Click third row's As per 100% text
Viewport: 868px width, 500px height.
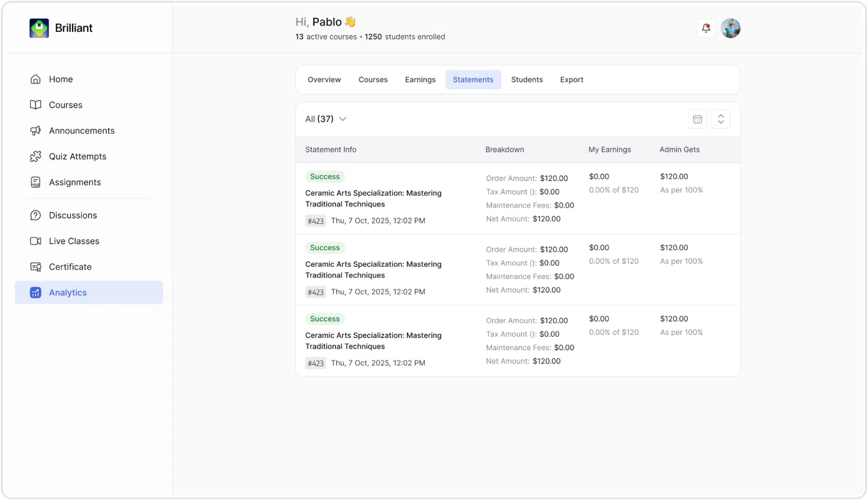[x=681, y=333]
